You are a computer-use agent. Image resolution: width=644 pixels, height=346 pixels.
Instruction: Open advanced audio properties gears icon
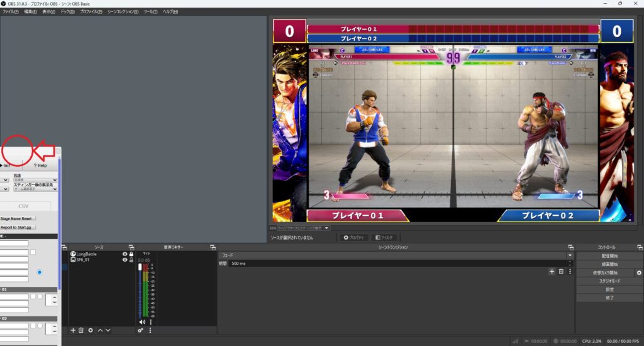coord(140,330)
